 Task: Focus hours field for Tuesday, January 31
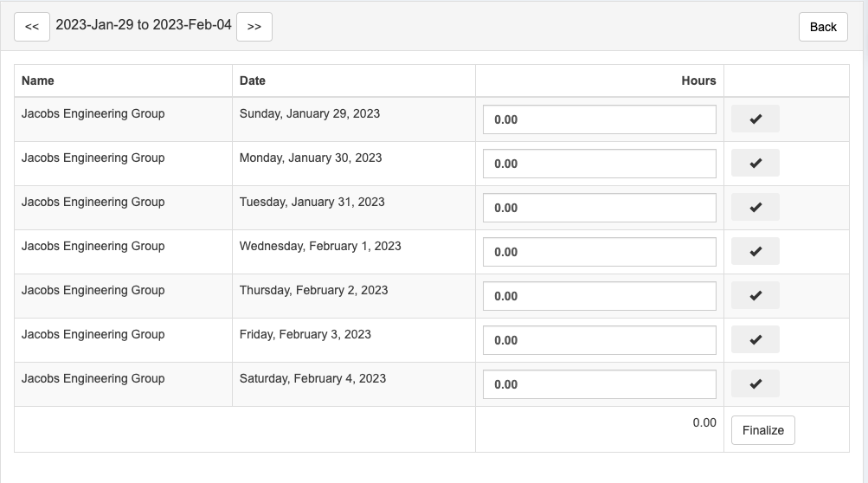click(600, 208)
